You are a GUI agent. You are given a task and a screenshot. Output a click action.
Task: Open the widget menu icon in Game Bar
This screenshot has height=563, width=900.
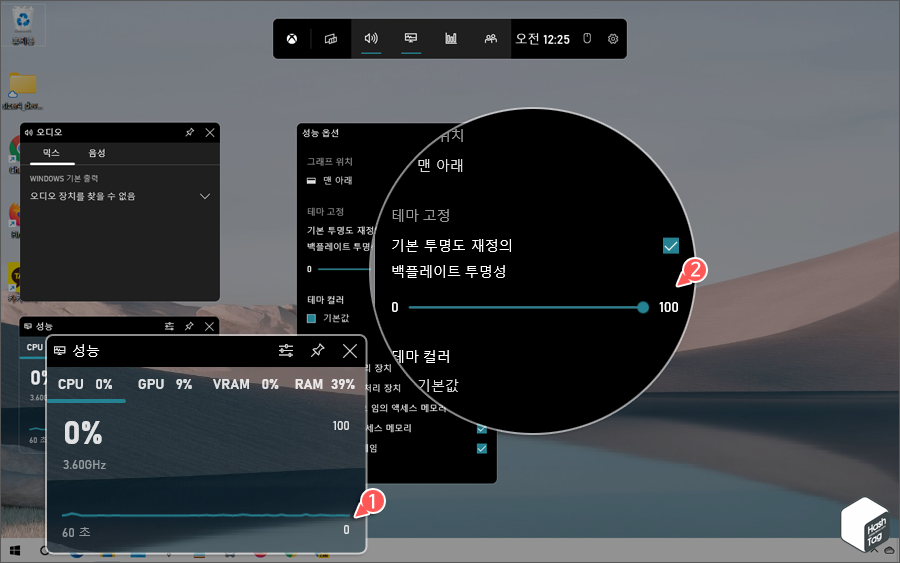pyautogui.click(x=331, y=39)
